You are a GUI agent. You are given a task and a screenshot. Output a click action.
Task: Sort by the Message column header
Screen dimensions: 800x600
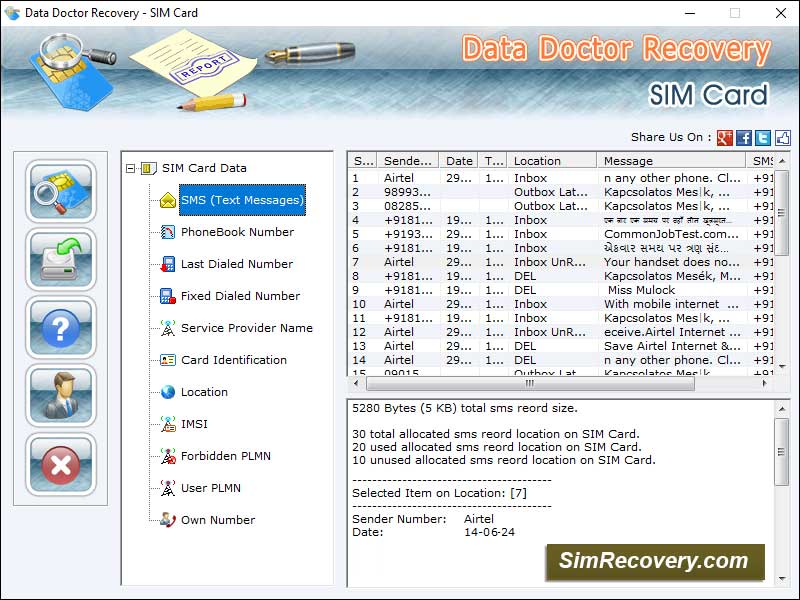click(671, 161)
